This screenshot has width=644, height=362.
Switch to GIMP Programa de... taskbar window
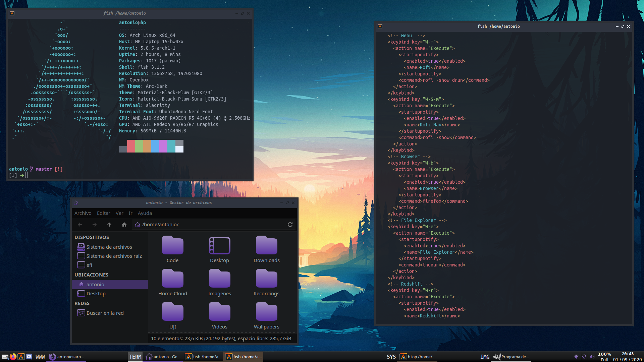click(511, 357)
